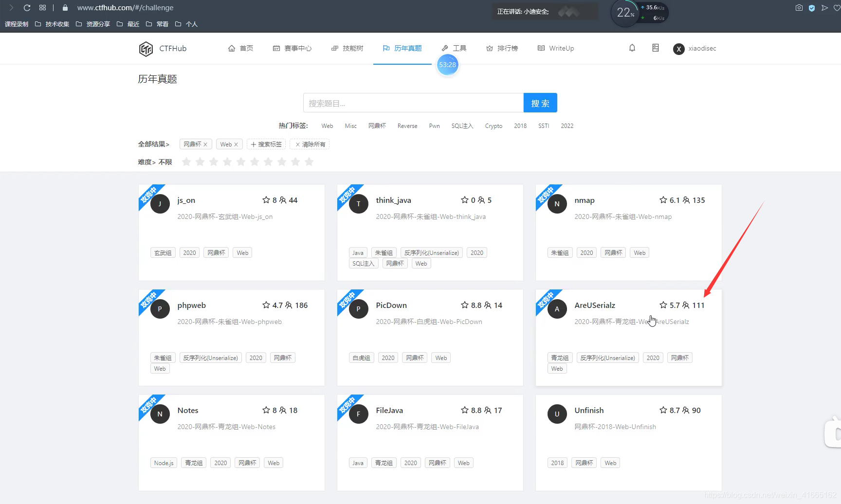The width and height of the screenshot is (841, 504).
Task: Click the star icon on PicDown card
Action: pos(465,305)
